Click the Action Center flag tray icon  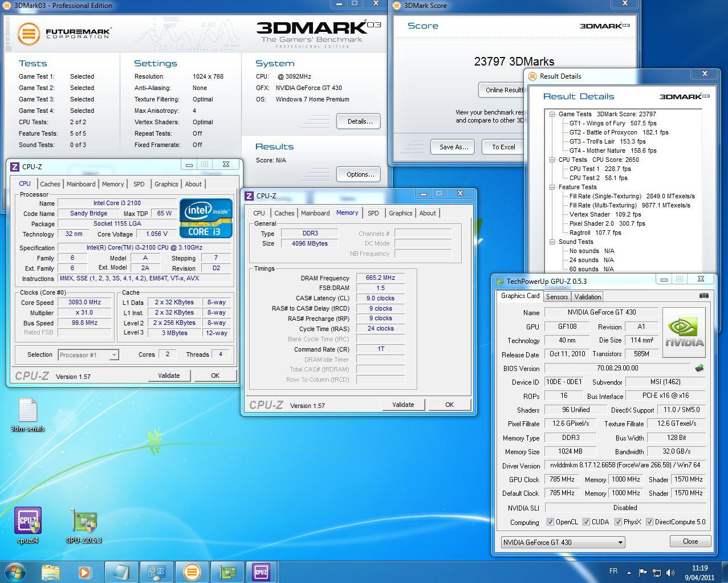tap(643, 572)
